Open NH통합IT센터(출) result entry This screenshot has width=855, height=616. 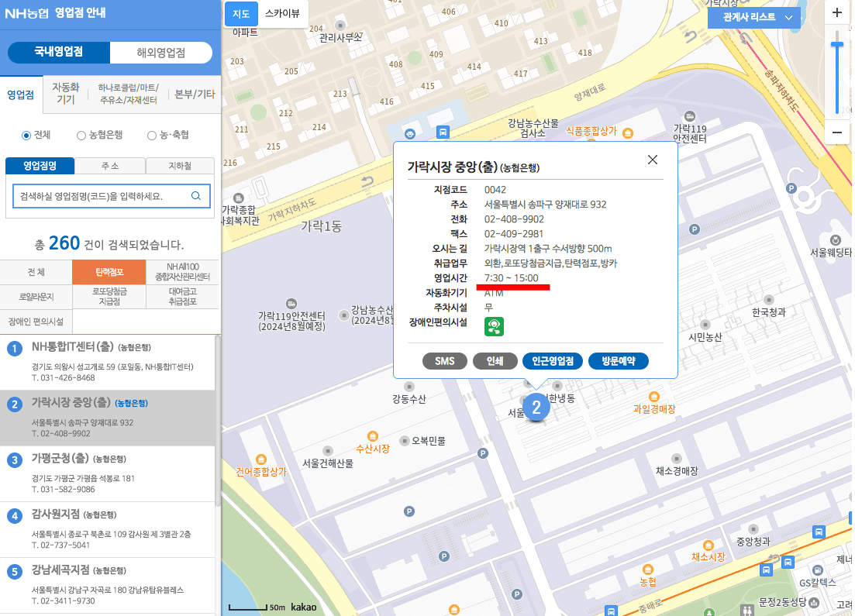108,362
